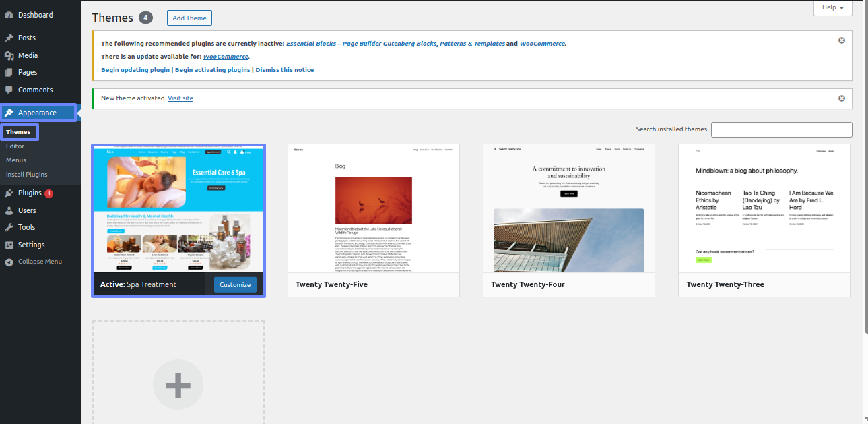Select the Appearance menu item

pyautogui.click(x=38, y=113)
